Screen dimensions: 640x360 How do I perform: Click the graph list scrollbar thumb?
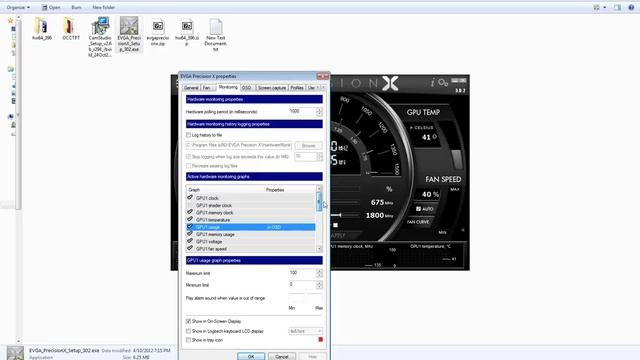click(x=319, y=201)
